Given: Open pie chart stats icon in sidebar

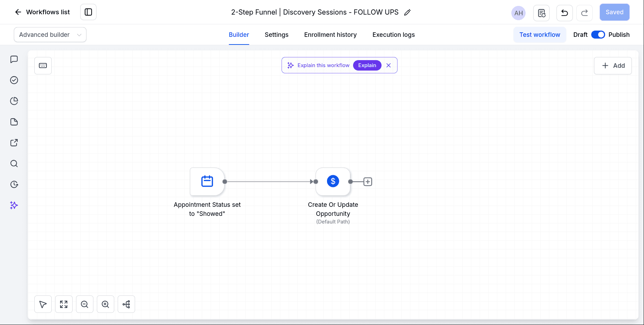Looking at the screenshot, I should pyautogui.click(x=14, y=101).
